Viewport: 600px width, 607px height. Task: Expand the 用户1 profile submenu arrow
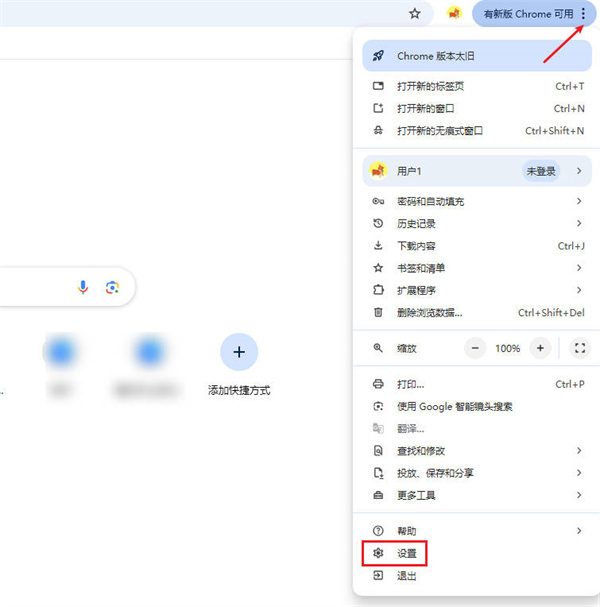pyautogui.click(x=579, y=171)
